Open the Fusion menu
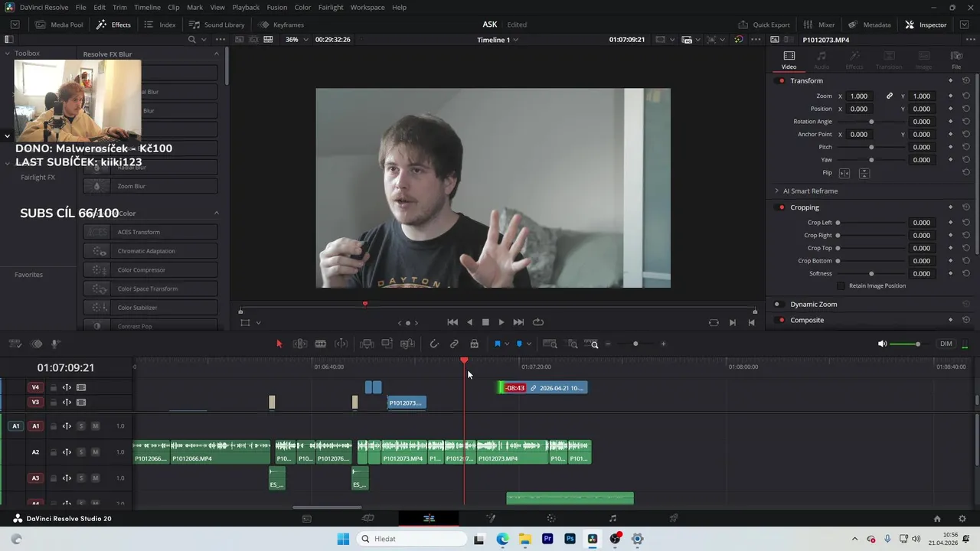This screenshot has height=551, width=980. 277,7
